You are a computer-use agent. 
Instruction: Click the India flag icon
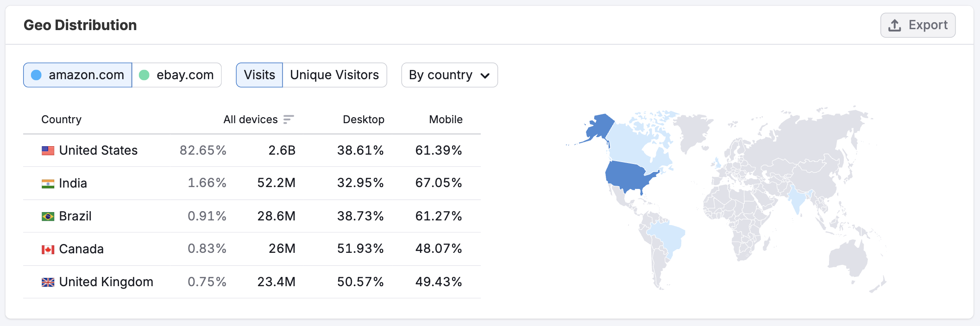pyautogui.click(x=47, y=183)
